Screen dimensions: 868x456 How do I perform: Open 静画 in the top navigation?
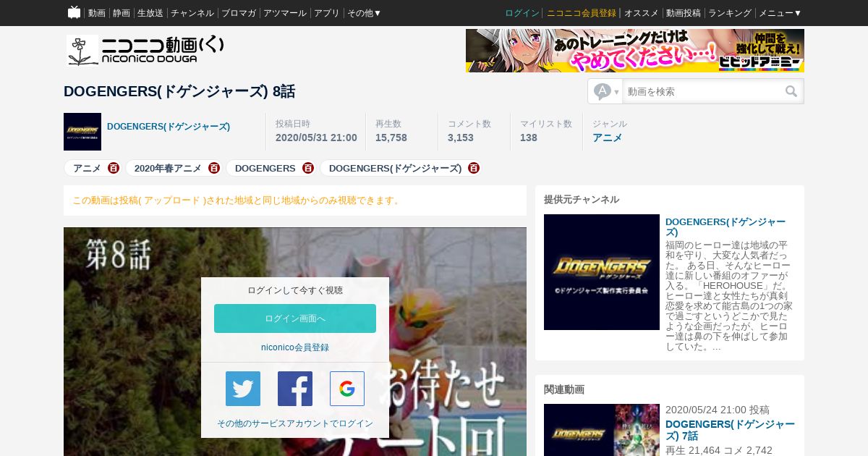[x=122, y=13]
